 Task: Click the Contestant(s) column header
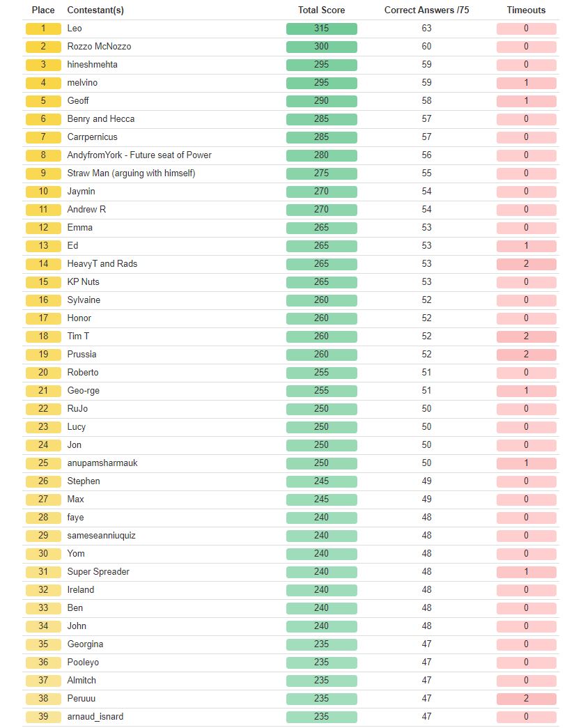95,10
